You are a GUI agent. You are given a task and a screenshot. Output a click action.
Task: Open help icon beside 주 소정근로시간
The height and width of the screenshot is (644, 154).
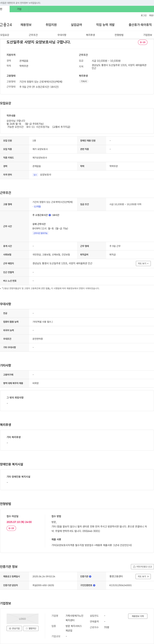50,215
